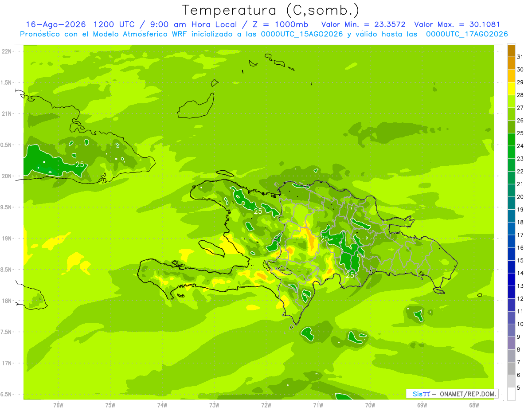
Task: Click the Temperatura (C,somb.) title
Action: [271, 10]
